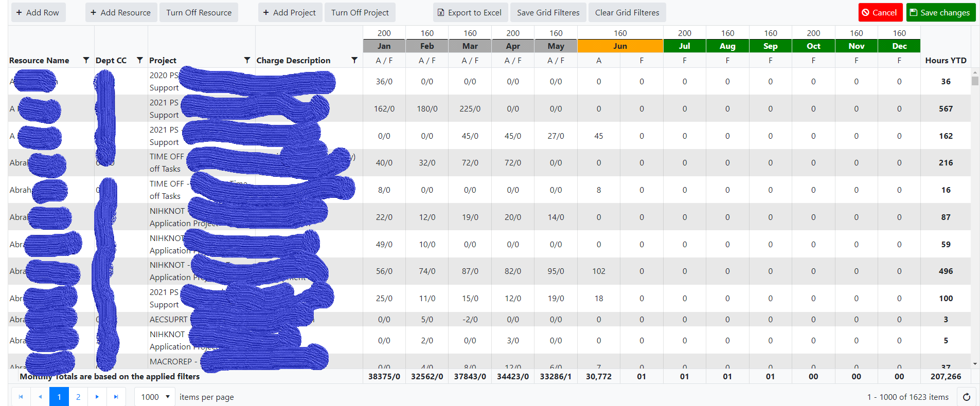Screen dimensions: 980x406
Task: Open the Charge Description filter icon
Action: 354,60
